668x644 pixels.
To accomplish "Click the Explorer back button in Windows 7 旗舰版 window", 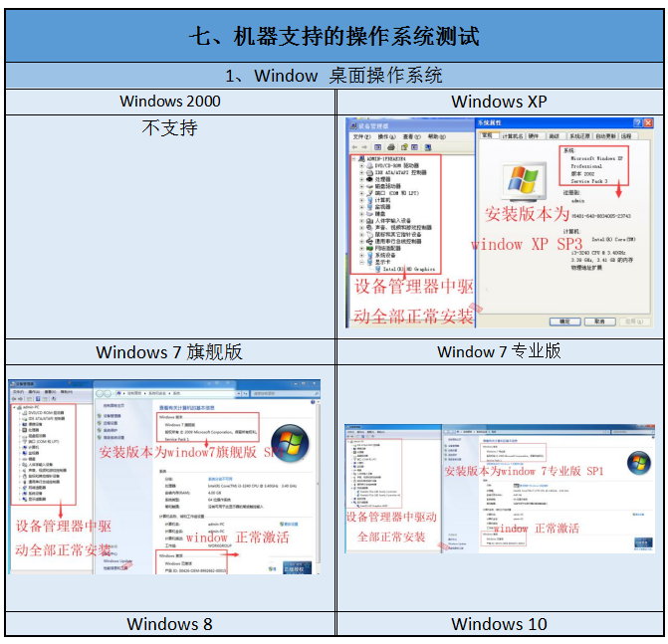I will (101, 393).
